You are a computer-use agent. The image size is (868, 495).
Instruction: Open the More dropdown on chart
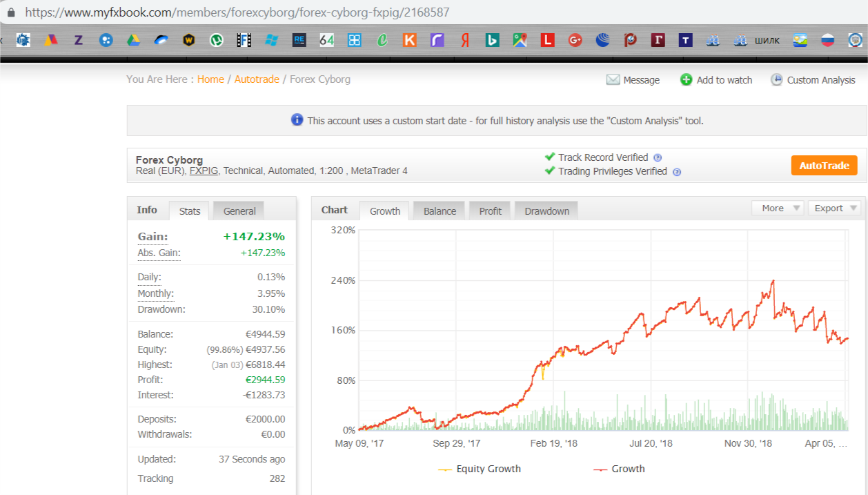coord(778,208)
